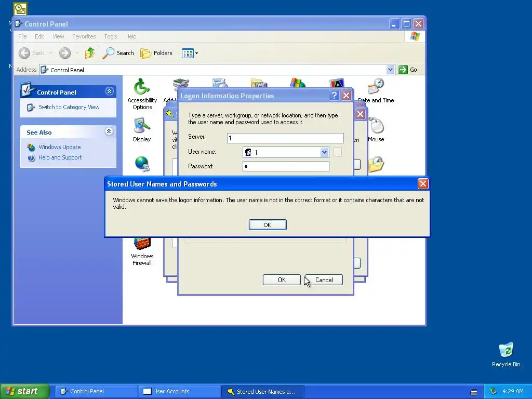Expand the Back history dropdown arrow
The width and height of the screenshot is (532, 399).
[x=51, y=53]
